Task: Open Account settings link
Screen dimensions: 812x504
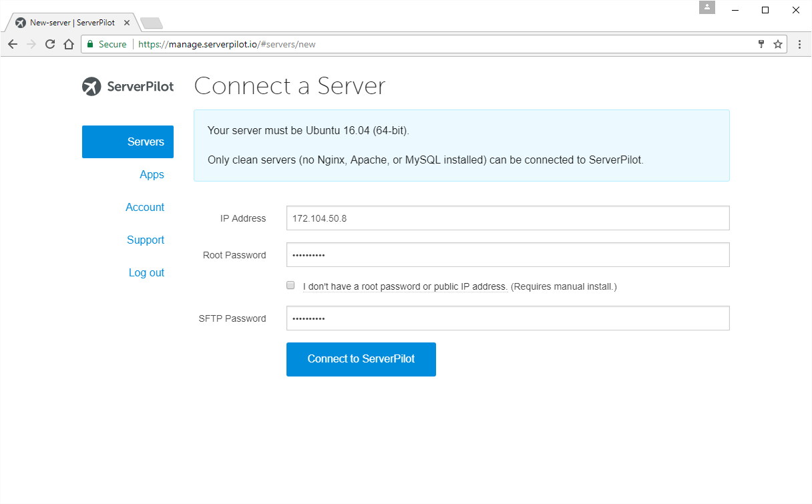Action: click(x=145, y=207)
